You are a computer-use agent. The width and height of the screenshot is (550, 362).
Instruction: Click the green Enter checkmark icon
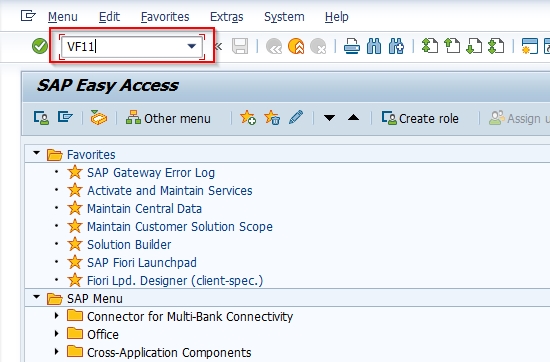click(x=40, y=46)
